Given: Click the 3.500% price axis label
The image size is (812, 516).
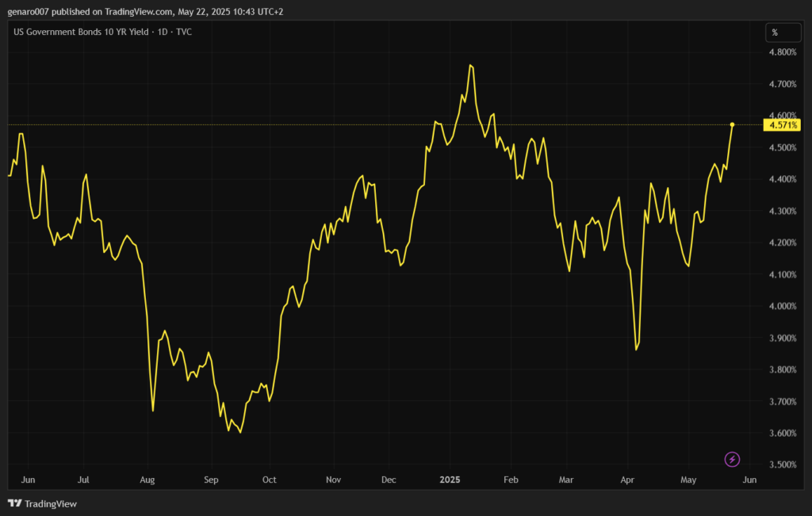Looking at the screenshot, I should click(783, 465).
